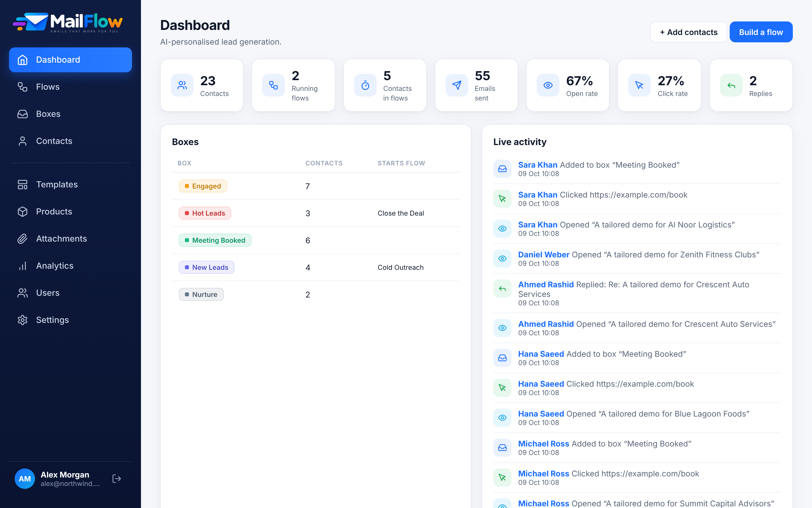Screen dimensions: 812x508
Task: Click the cursor icon on Click rate card
Action: point(639,85)
